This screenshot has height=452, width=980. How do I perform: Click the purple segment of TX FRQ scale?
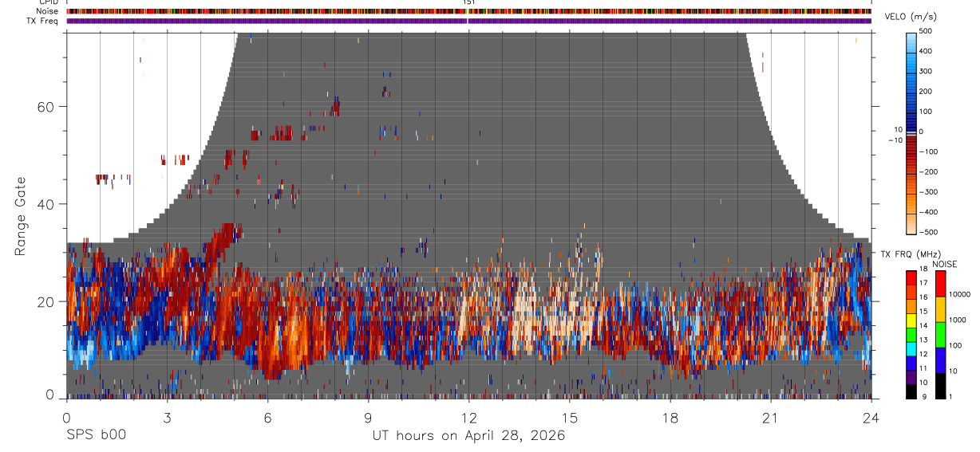pyautogui.click(x=911, y=376)
